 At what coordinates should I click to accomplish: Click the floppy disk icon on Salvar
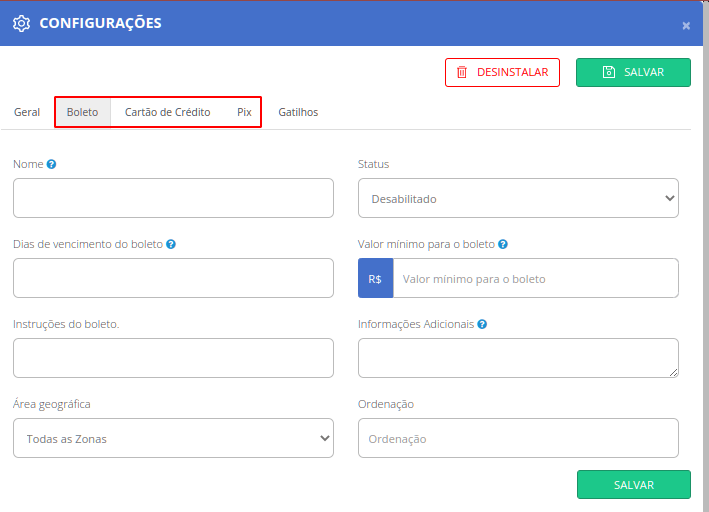click(609, 72)
